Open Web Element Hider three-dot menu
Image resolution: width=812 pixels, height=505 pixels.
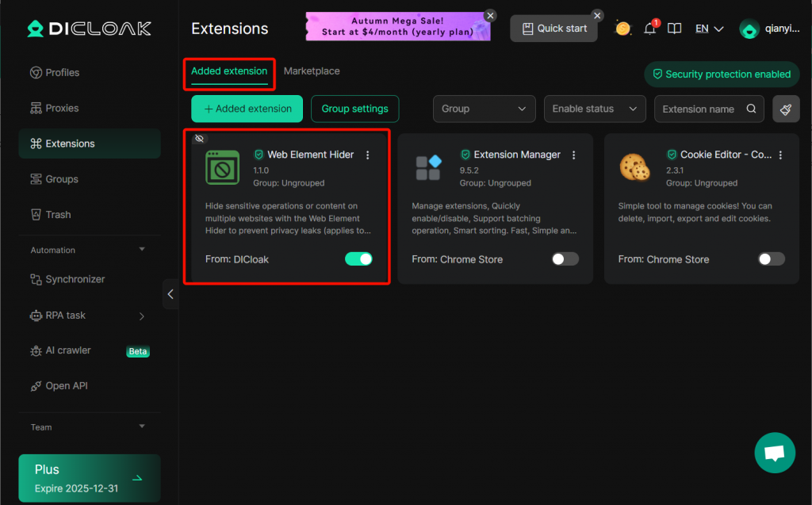367,155
